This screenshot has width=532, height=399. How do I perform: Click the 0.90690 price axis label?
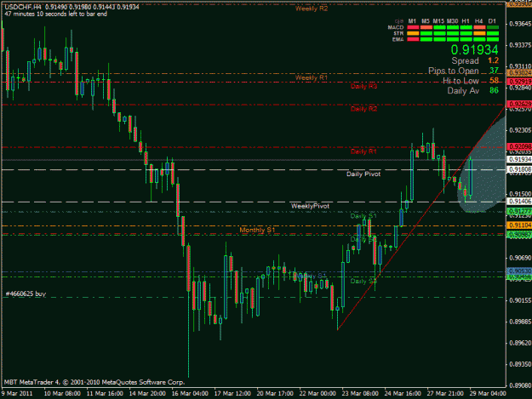[x=520, y=258]
